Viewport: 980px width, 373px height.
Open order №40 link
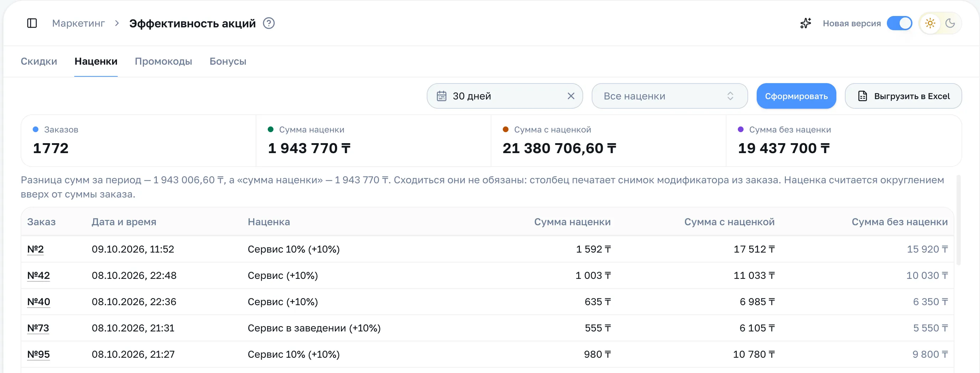38,302
